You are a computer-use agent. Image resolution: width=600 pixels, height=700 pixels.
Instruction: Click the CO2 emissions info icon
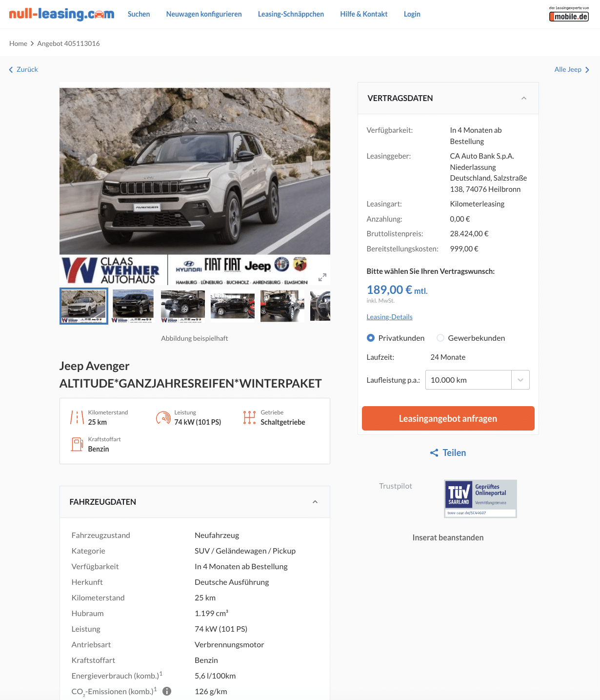click(167, 691)
